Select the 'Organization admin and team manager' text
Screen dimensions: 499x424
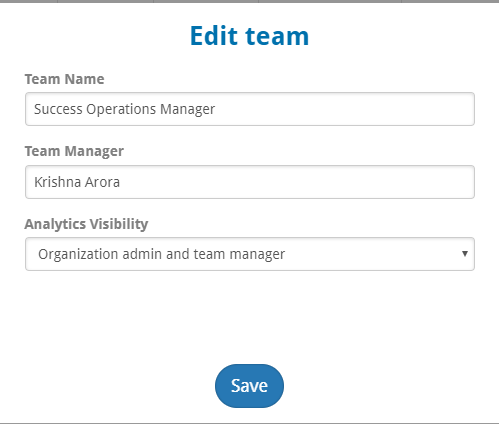pyautogui.click(x=162, y=254)
